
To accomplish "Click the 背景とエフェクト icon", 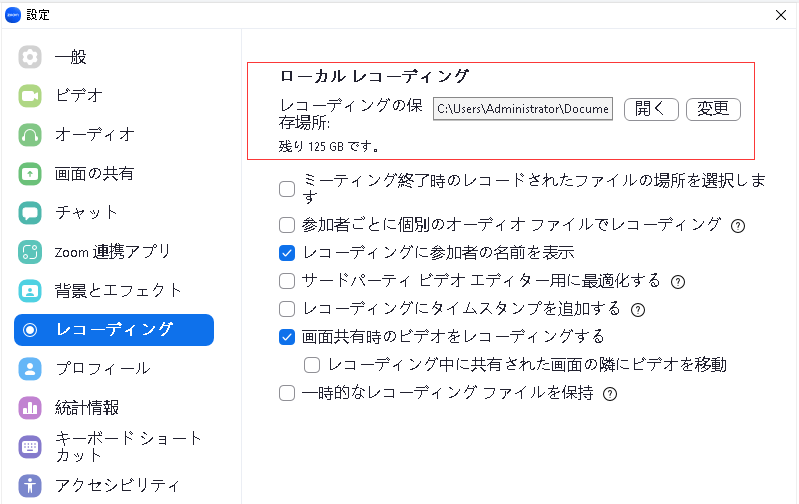I will [x=30, y=291].
